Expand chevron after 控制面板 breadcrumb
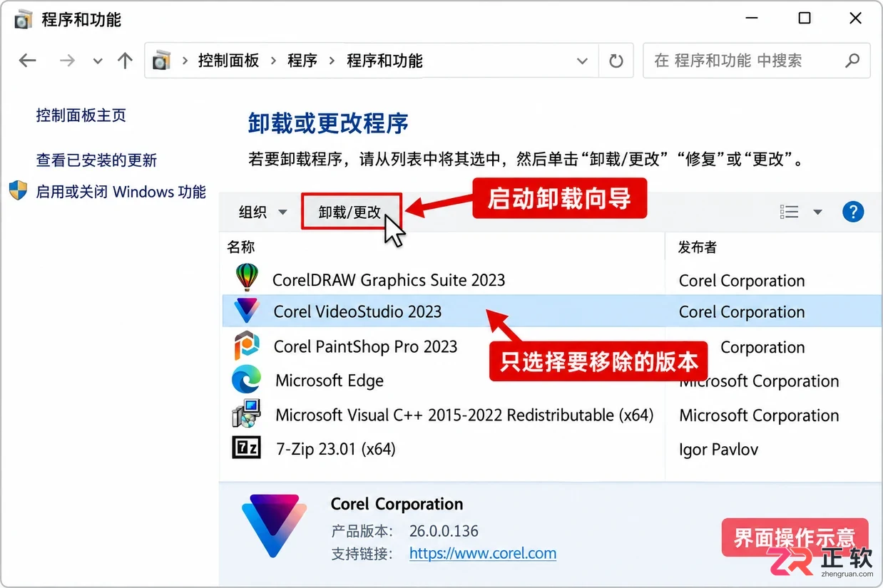This screenshot has width=883, height=588. [273, 61]
